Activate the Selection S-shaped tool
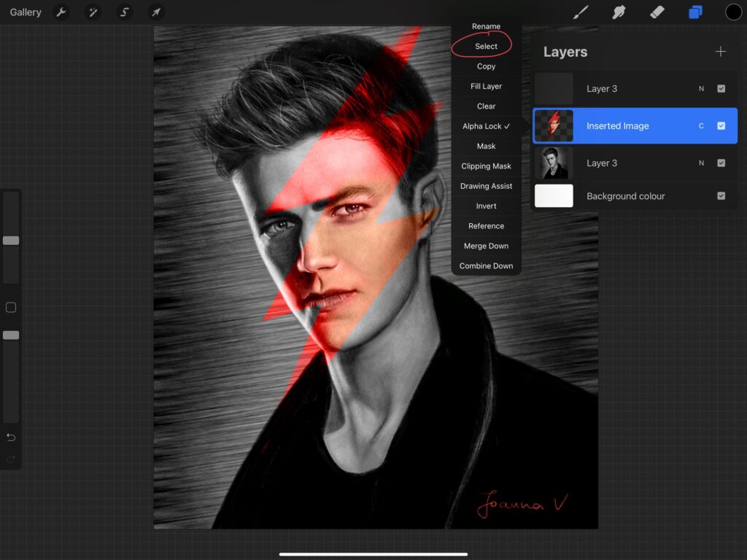The width and height of the screenshot is (747, 560). coord(124,12)
